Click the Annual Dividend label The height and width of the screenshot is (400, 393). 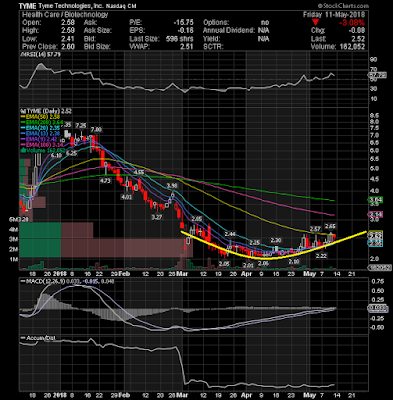[x=229, y=31]
